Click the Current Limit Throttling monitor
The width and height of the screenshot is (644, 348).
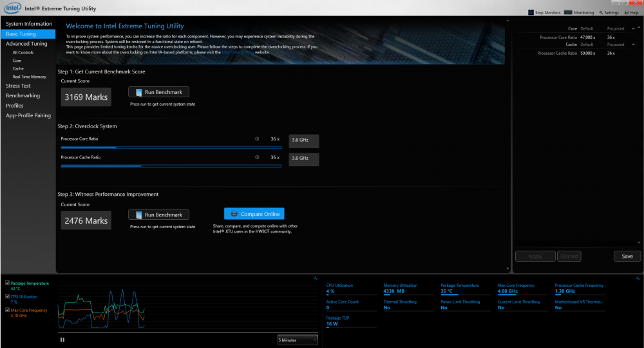[x=522, y=305]
